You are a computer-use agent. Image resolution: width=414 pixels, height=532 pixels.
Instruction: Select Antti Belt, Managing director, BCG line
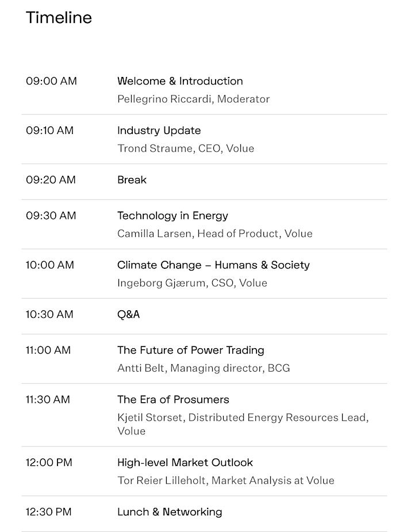pyautogui.click(x=204, y=368)
